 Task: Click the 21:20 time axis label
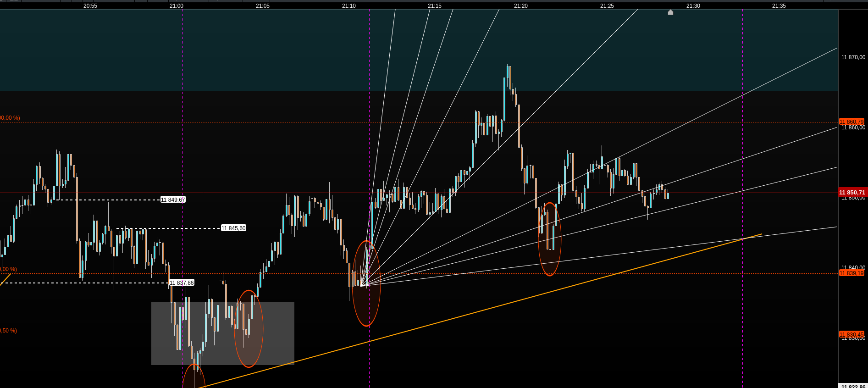(521, 6)
